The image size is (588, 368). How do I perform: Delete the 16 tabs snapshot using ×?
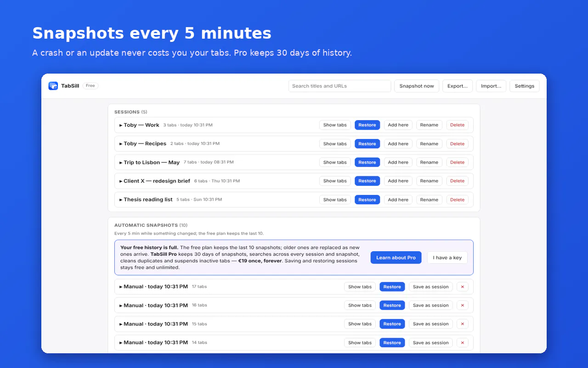[463, 305]
